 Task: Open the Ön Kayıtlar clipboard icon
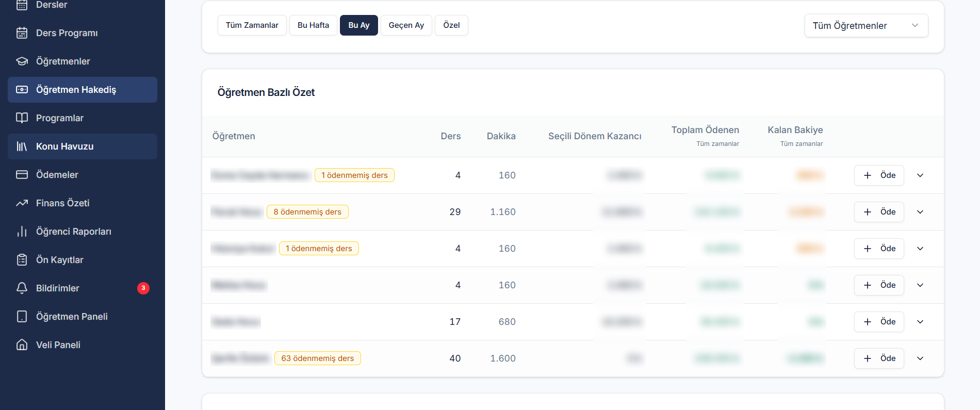click(22, 260)
